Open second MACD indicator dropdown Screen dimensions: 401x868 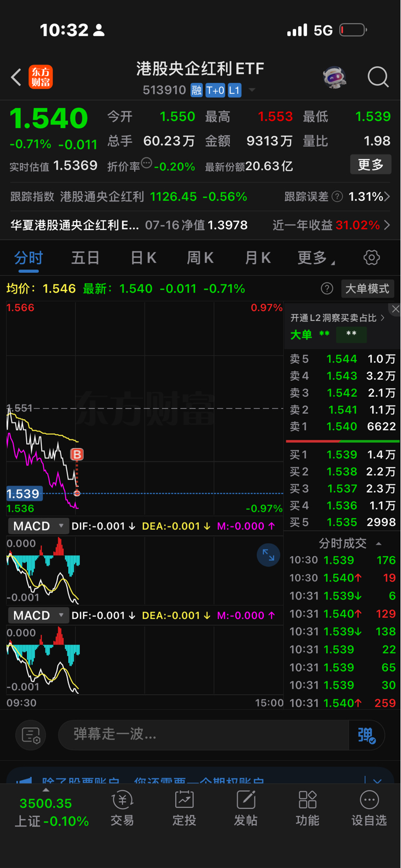tap(38, 615)
